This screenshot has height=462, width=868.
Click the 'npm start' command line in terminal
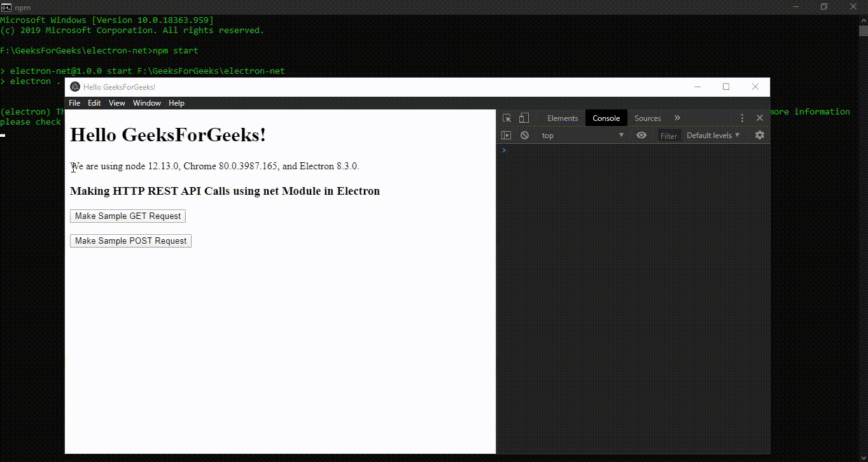(x=99, y=50)
